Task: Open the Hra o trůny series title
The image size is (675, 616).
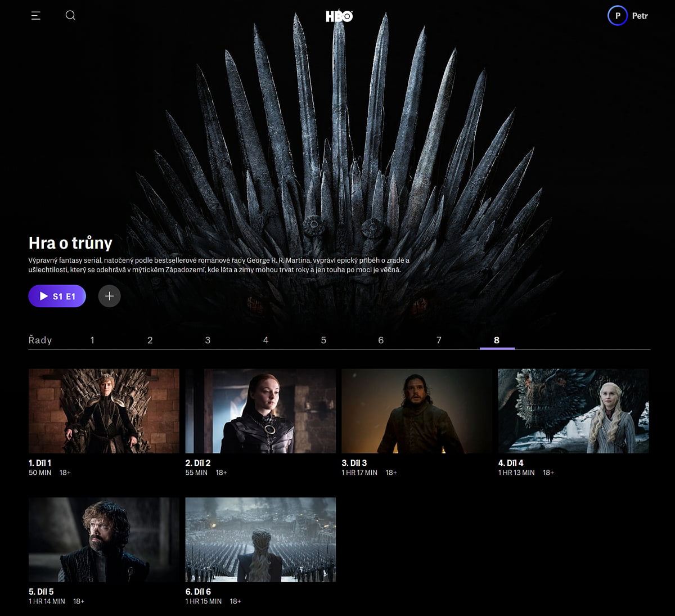Action: tap(70, 243)
